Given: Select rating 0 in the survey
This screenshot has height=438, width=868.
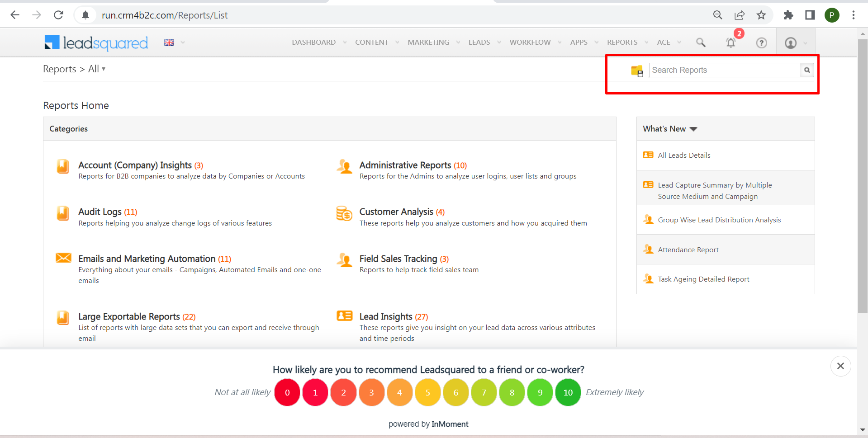Looking at the screenshot, I should tap(287, 392).
